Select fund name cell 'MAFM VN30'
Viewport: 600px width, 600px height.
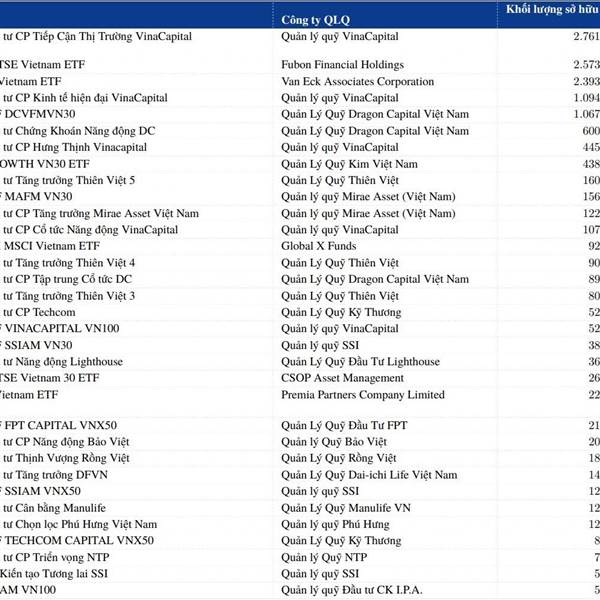click(38, 196)
